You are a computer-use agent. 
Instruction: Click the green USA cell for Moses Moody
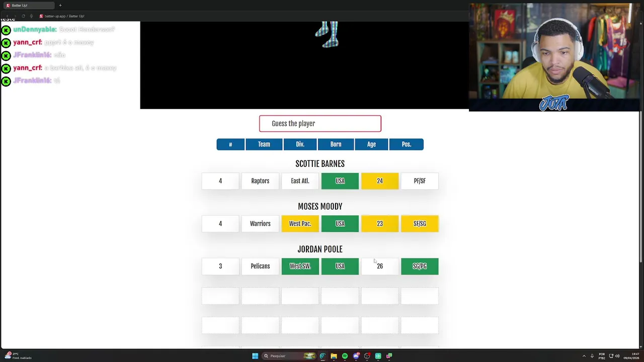pyautogui.click(x=340, y=224)
